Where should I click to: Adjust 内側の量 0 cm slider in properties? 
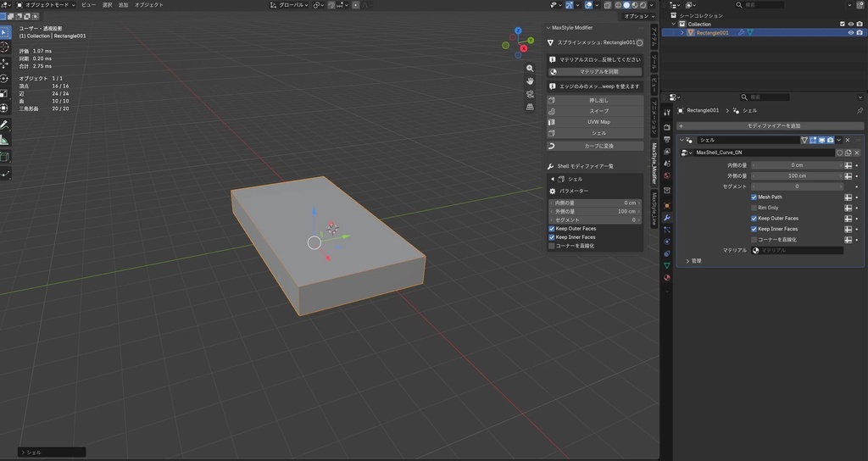[x=797, y=165]
